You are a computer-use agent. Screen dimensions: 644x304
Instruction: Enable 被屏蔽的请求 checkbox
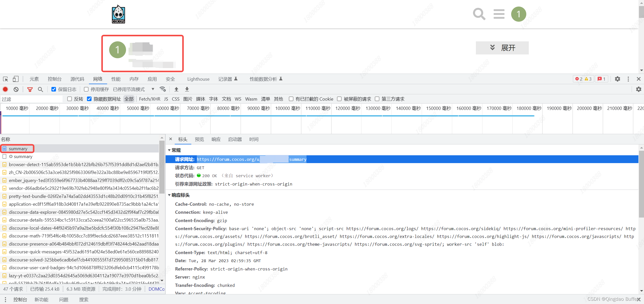click(x=339, y=99)
